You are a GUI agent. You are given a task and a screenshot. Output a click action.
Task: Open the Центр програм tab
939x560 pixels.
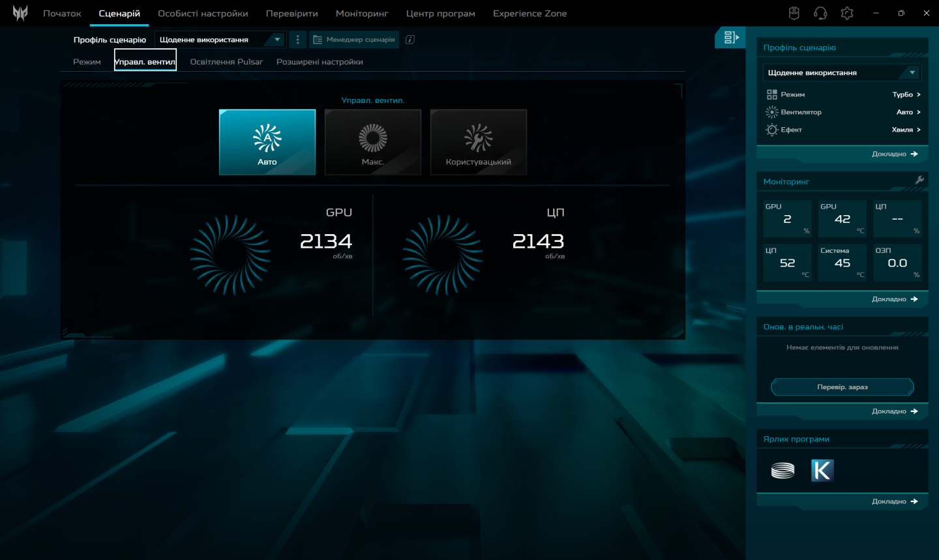pos(441,13)
